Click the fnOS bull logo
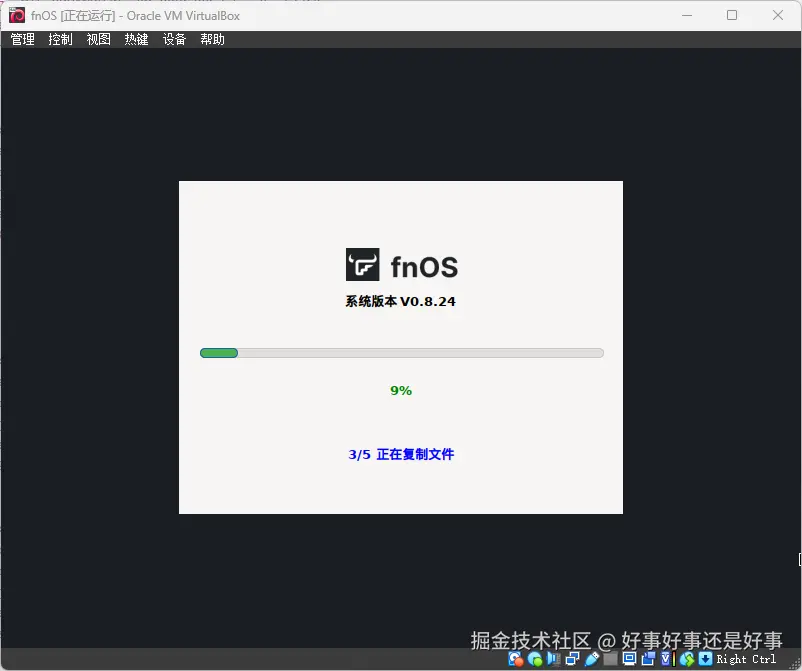This screenshot has height=671, width=802. click(363, 264)
